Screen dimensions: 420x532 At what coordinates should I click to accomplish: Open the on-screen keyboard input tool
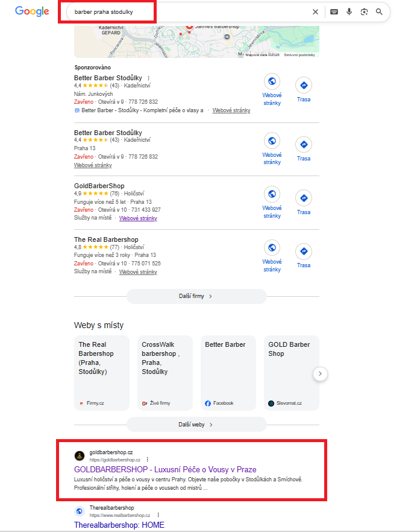pyautogui.click(x=334, y=11)
